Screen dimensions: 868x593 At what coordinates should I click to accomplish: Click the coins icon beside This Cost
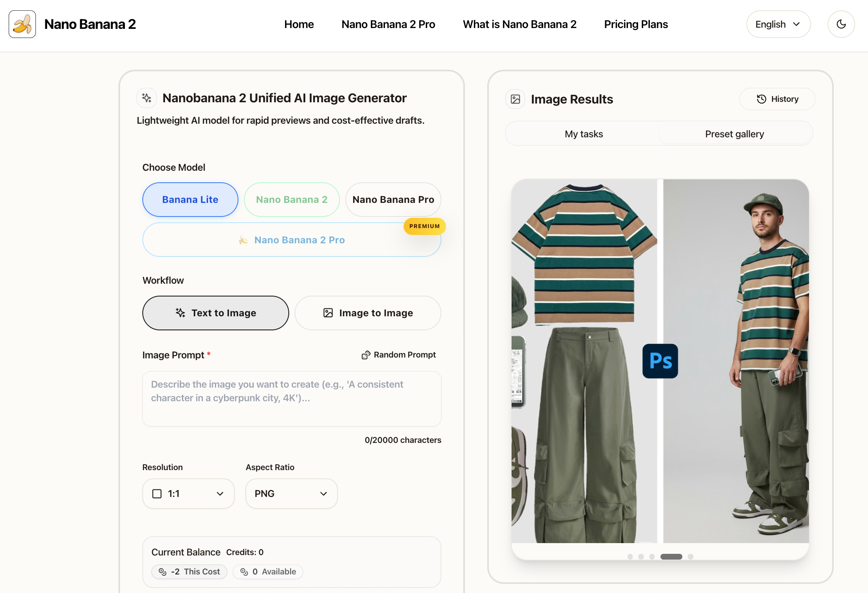(163, 572)
